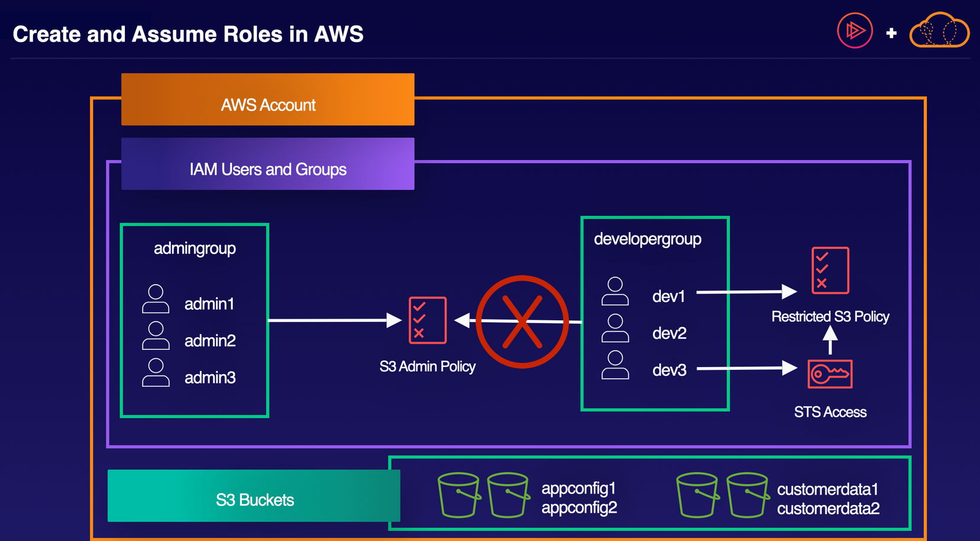Select the AWS Account header banner
Viewport: 980px width, 541px height.
click(267, 104)
